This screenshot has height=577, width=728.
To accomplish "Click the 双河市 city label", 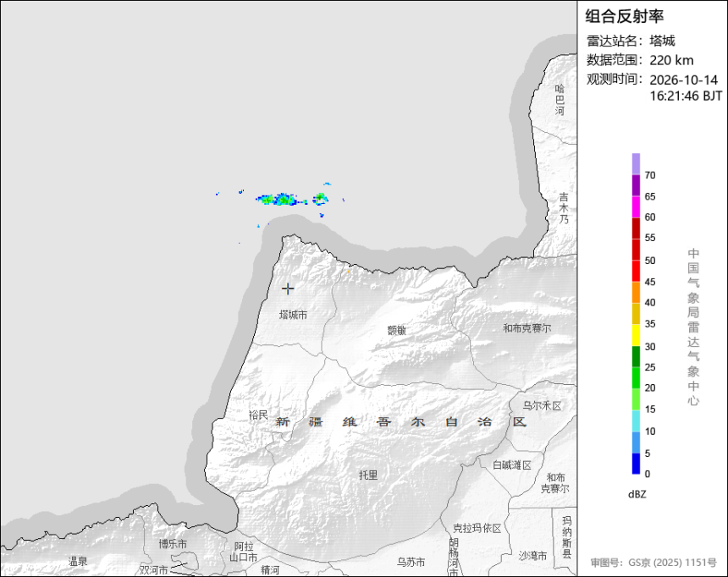I will pyautogui.click(x=154, y=570).
